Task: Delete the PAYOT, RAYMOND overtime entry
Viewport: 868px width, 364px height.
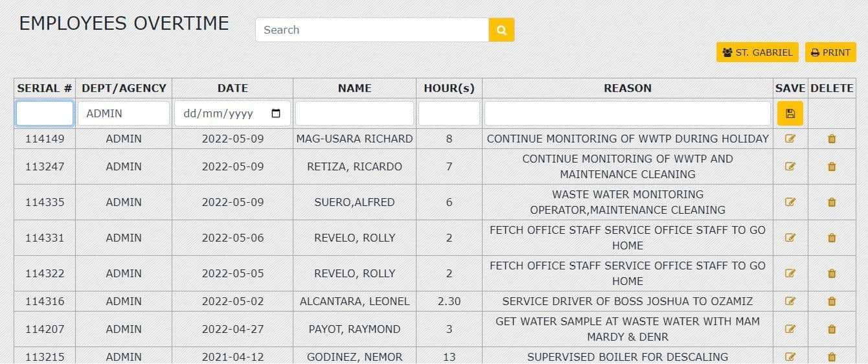Action: click(x=832, y=329)
